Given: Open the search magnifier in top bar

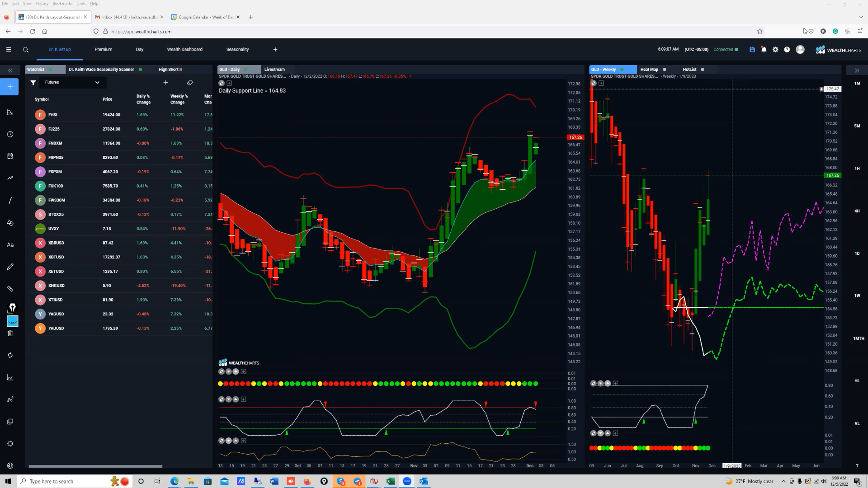Looking at the screenshot, I should pos(26,50).
